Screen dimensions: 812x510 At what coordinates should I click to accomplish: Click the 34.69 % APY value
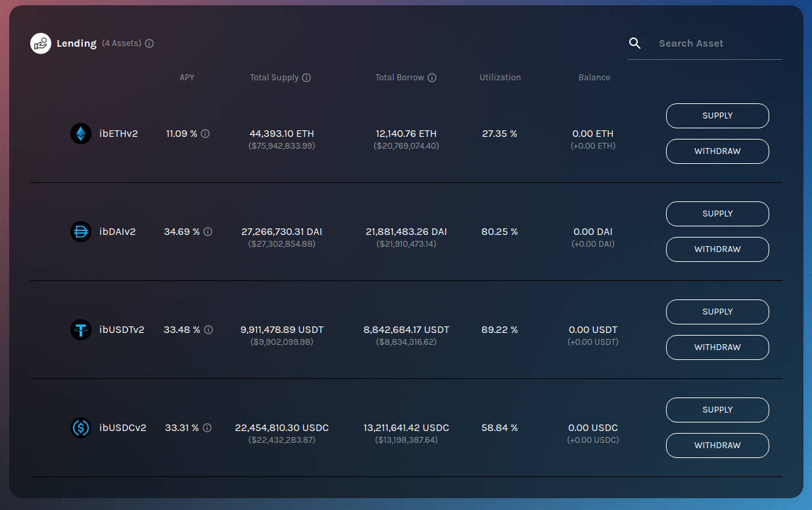tap(182, 232)
